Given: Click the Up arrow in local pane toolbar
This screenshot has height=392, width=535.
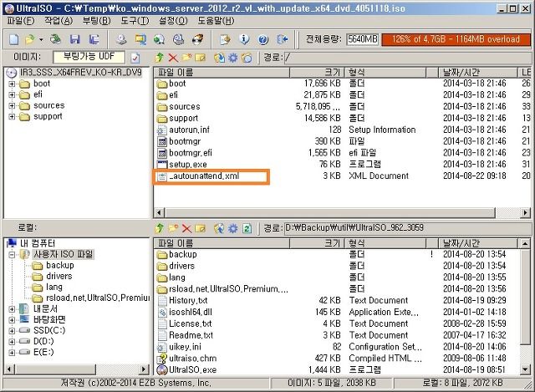Looking at the screenshot, I should point(159,228).
